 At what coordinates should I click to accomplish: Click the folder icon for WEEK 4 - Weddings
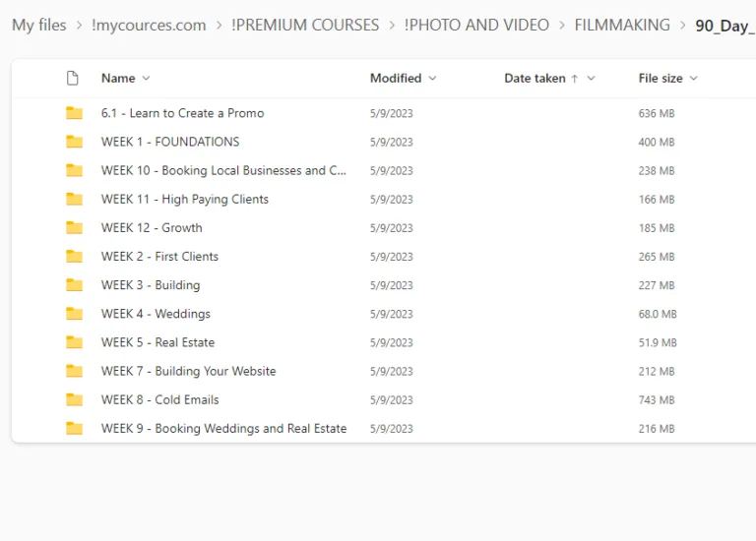[x=74, y=314]
